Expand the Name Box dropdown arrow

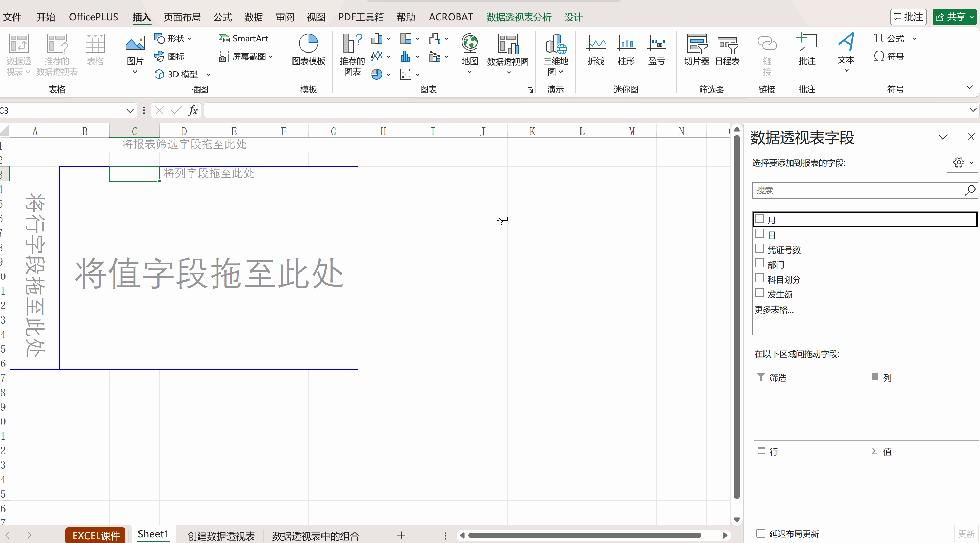pyautogui.click(x=130, y=111)
